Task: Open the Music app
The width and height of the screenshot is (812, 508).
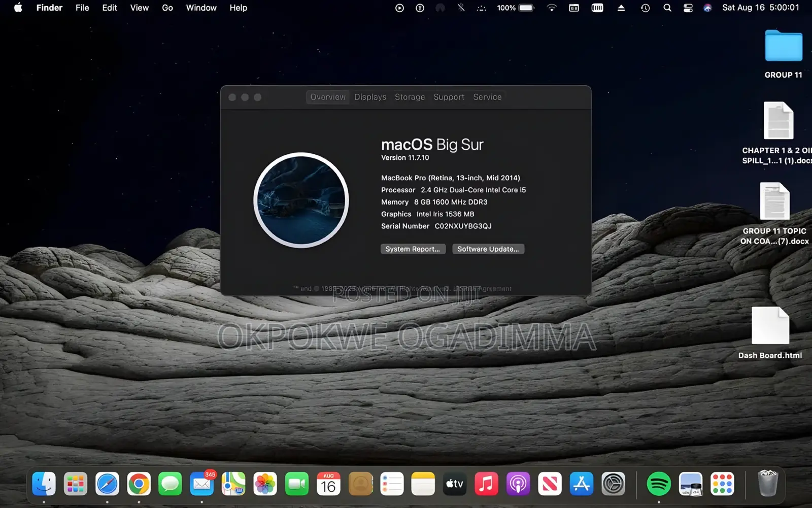Action: click(486, 484)
